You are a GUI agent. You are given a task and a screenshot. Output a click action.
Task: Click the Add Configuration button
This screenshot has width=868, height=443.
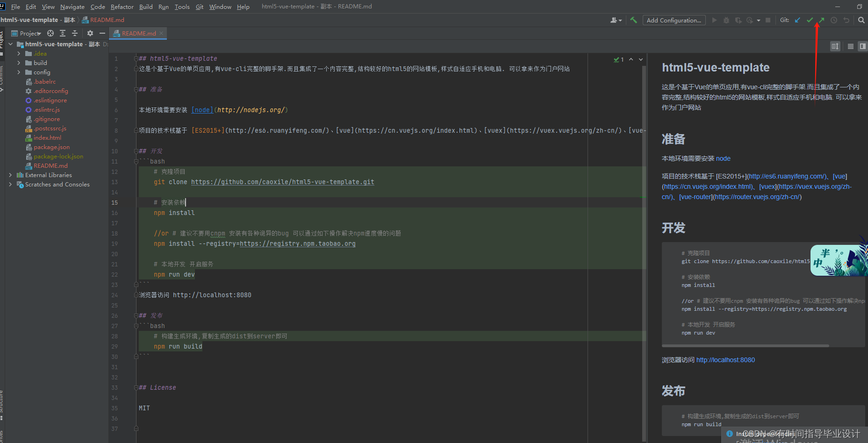pos(674,20)
